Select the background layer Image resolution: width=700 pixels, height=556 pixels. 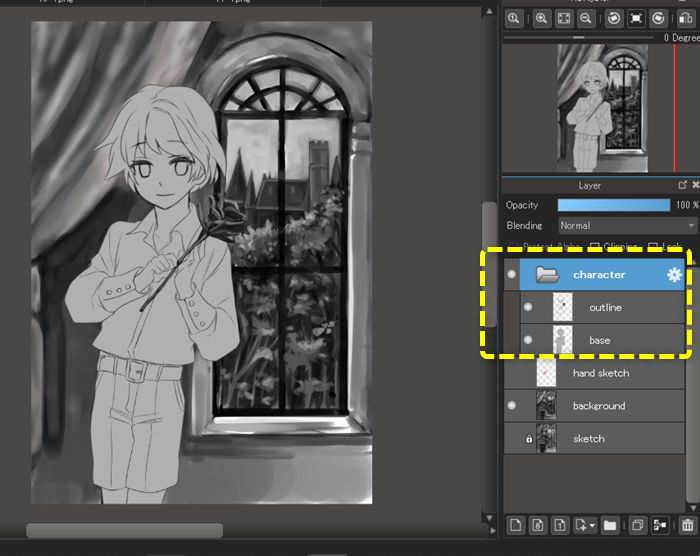click(x=594, y=406)
